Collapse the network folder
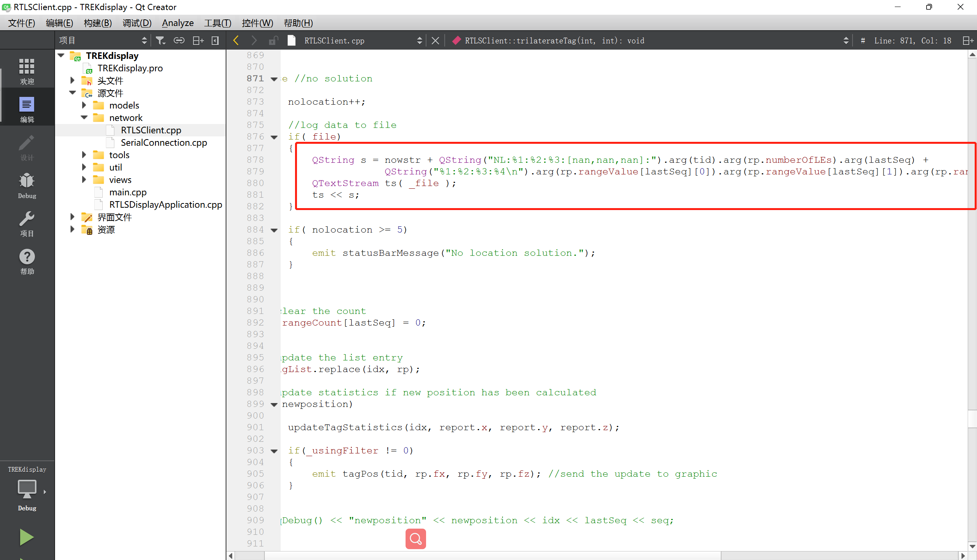Viewport: 977px width, 560px height. [84, 117]
